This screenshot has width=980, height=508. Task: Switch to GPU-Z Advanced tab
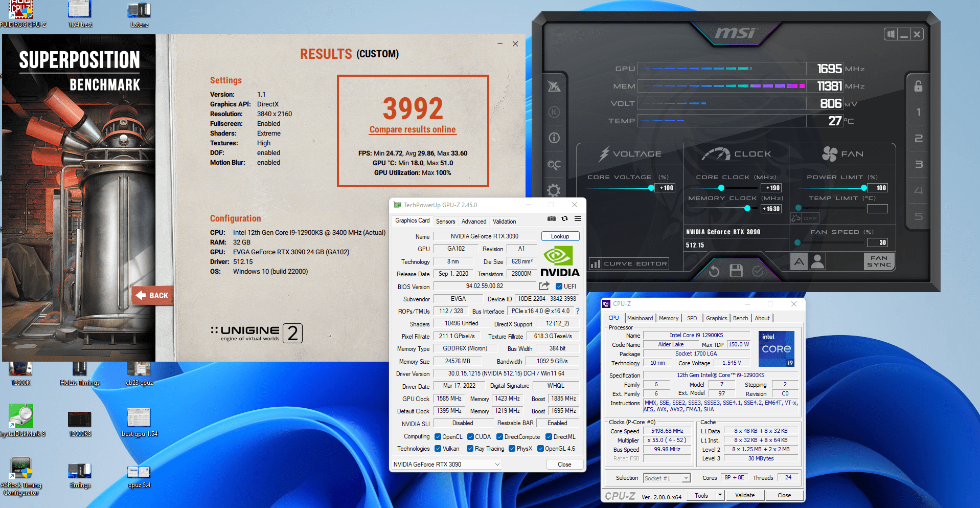(x=474, y=222)
